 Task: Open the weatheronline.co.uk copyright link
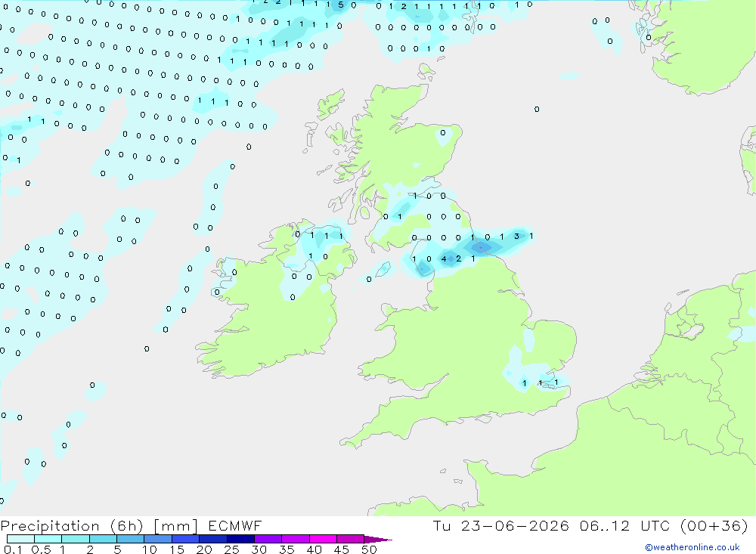[692, 547]
